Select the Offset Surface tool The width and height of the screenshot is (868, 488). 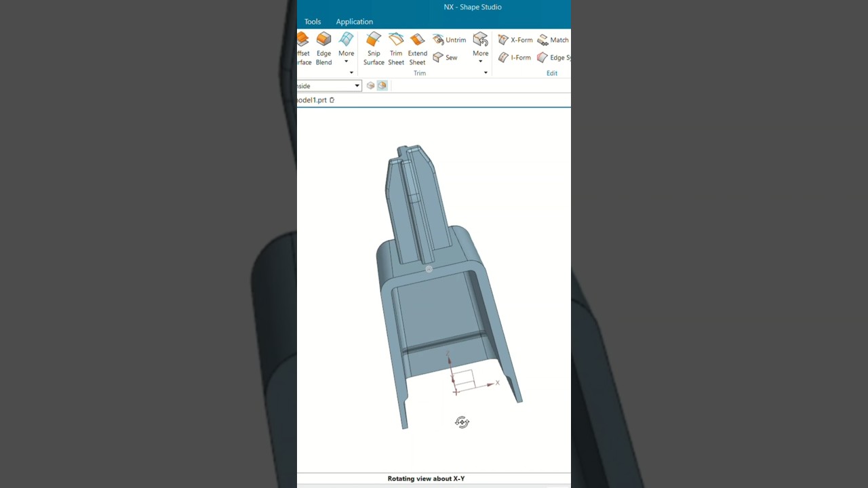click(303, 49)
